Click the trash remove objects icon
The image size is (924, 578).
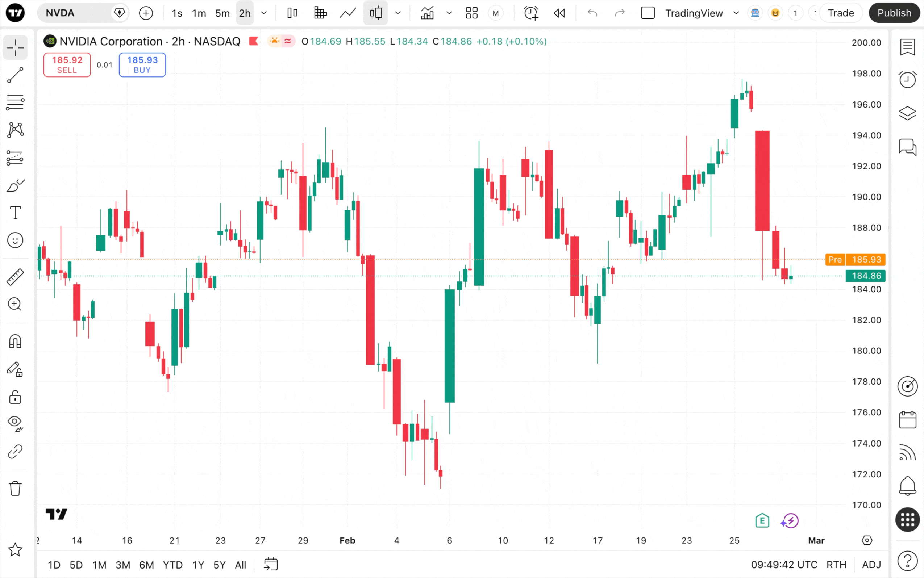pos(15,488)
